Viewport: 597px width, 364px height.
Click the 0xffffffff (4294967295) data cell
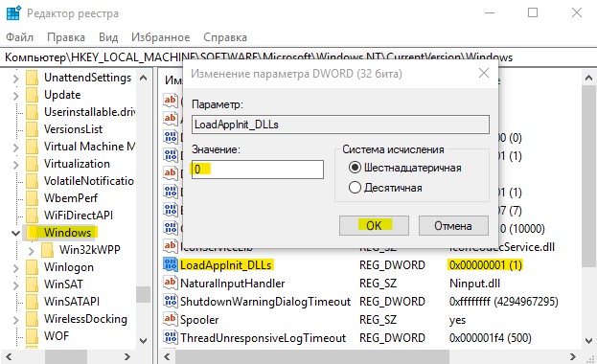tap(503, 302)
